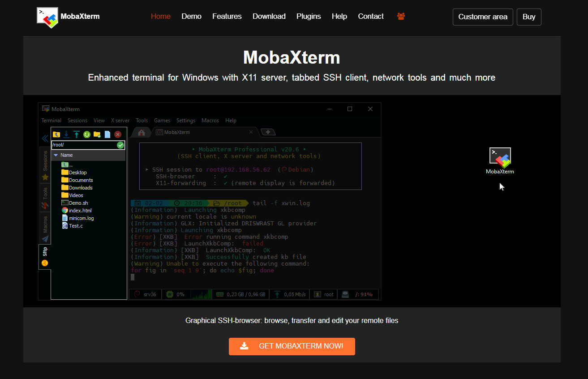
Task: Click the green refresh icon in SFTP toolbar
Action: point(87,134)
